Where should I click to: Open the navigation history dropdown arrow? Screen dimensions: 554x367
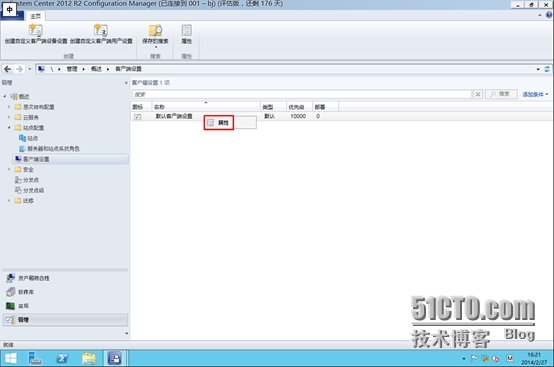tap(30, 69)
